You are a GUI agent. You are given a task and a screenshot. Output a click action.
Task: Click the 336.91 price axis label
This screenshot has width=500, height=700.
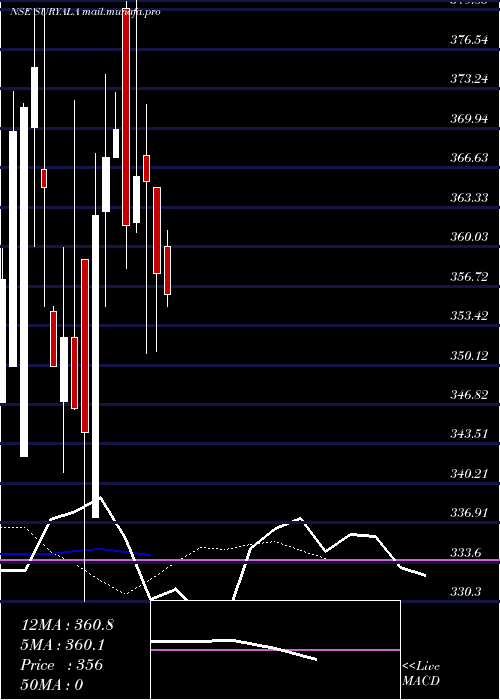[x=469, y=512]
